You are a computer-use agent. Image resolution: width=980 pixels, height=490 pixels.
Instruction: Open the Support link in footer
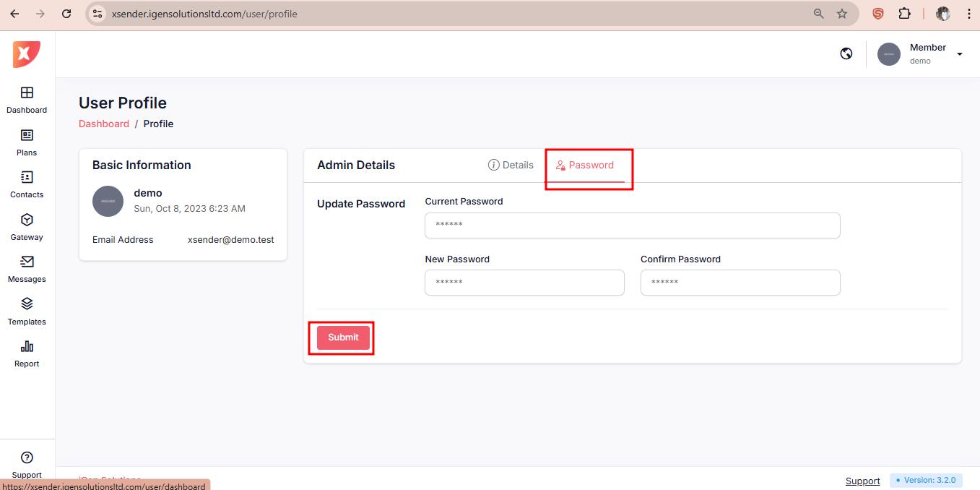[862, 481]
